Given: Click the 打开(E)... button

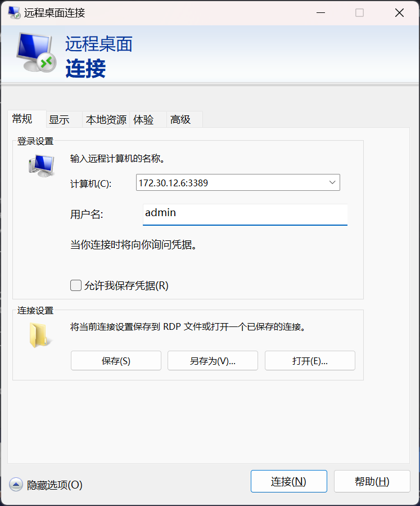Looking at the screenshot, I should (310, 360).
